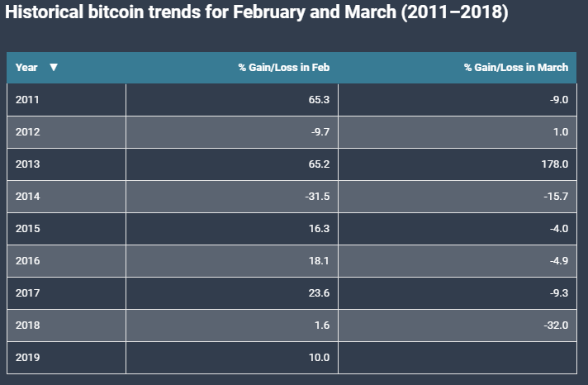Click the 2015 year cell
The width and height of the screenshot is (588, 385).
(27, 229)
